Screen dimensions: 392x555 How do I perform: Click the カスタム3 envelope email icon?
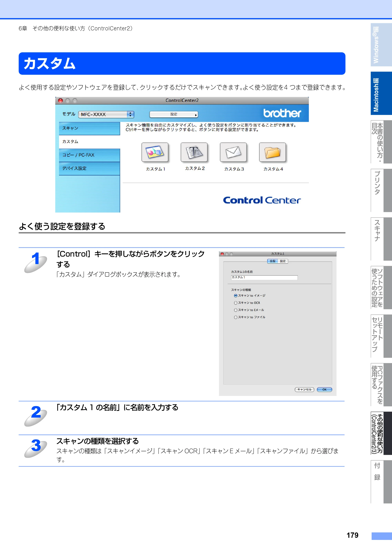point(233,152)
